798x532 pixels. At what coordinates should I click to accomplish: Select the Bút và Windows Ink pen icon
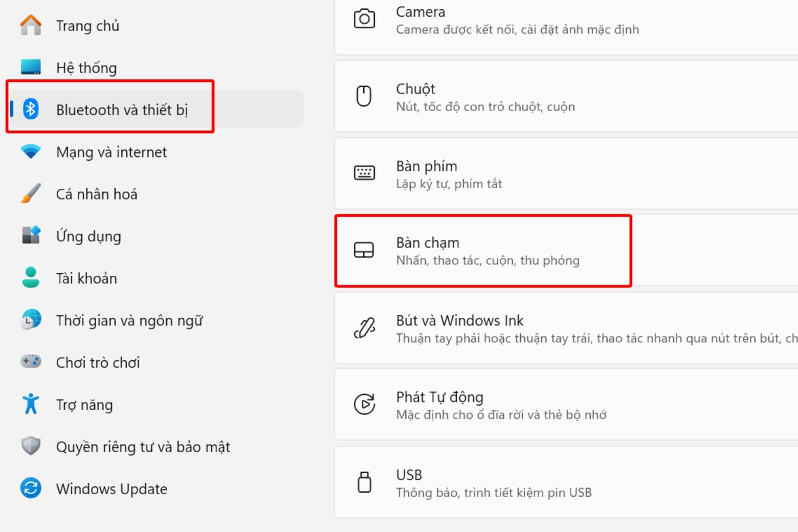(364, 328)
